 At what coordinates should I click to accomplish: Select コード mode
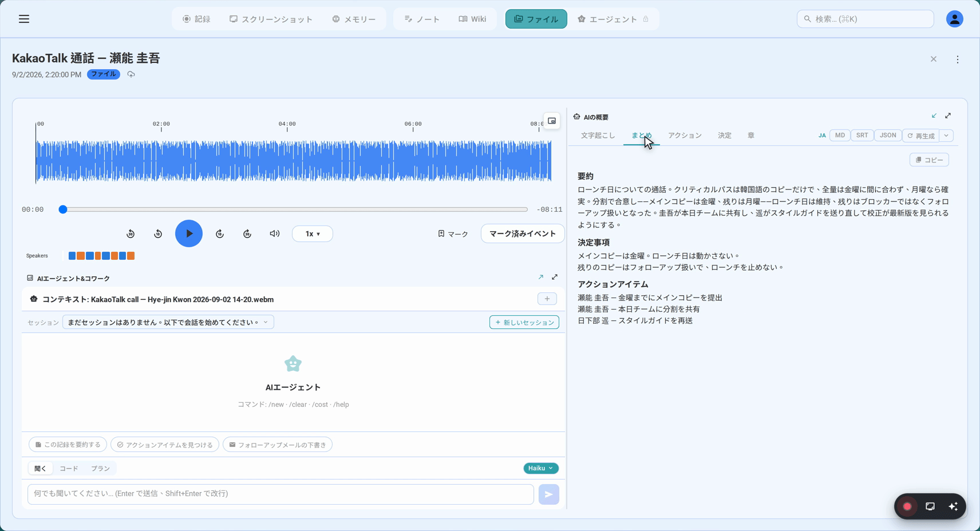coord(69,468)
